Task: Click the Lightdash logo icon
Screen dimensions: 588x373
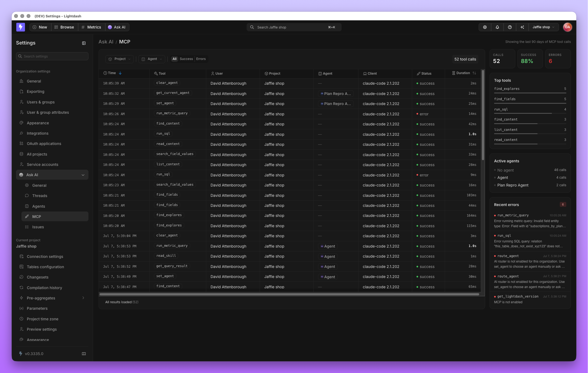Action: coord(21,27)
